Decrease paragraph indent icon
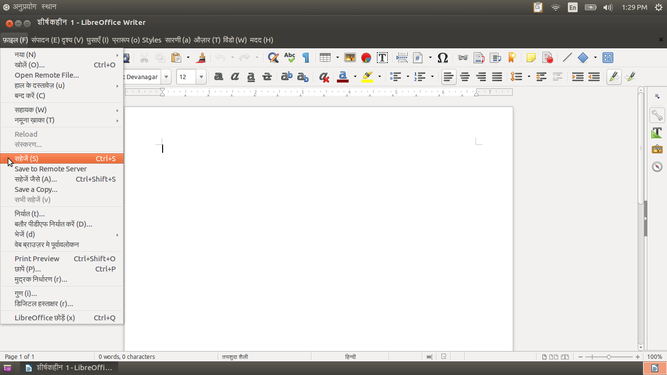The width and height of the screenshot is (667, 375). 594,77
